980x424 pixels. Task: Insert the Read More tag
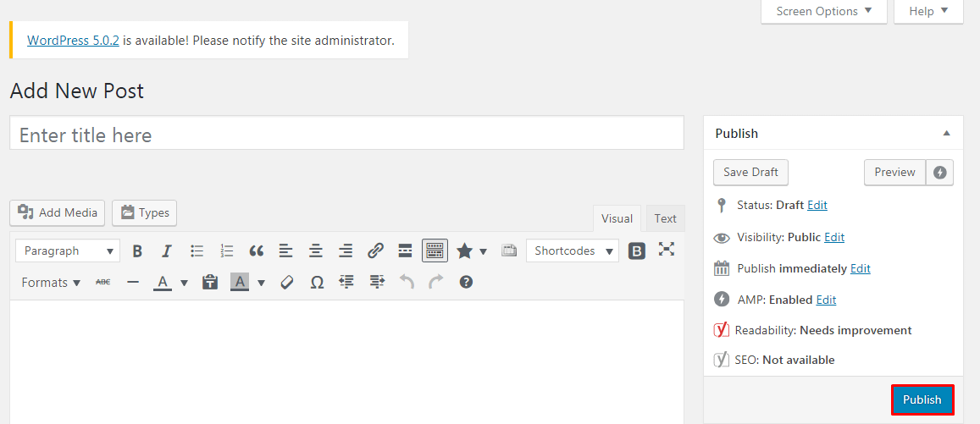pos(405,251)
